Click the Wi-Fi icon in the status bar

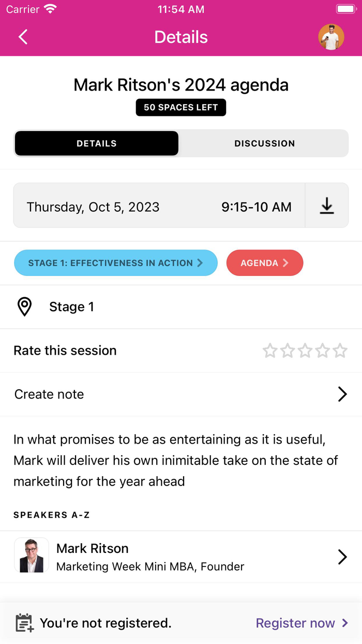(x=49, y=8)
